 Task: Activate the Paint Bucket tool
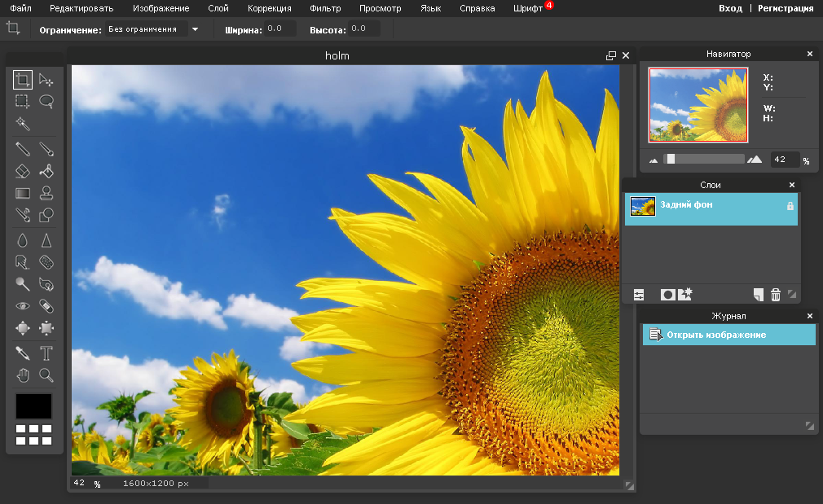pyautogui.click(x=46, y=171)
